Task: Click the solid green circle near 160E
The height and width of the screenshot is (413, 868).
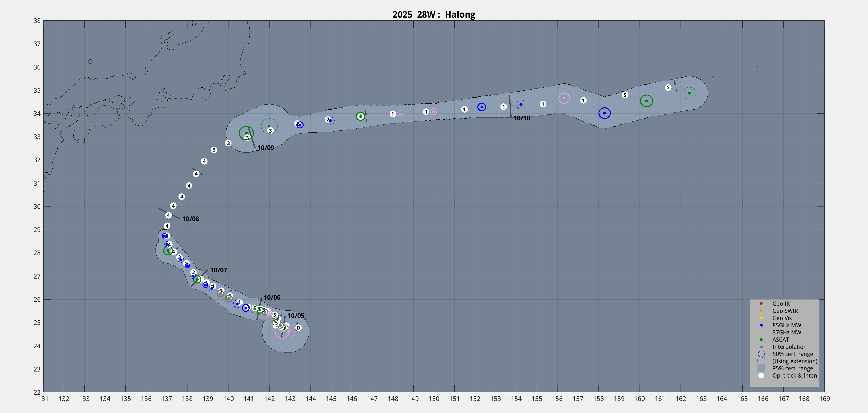Action: point(646,101)
